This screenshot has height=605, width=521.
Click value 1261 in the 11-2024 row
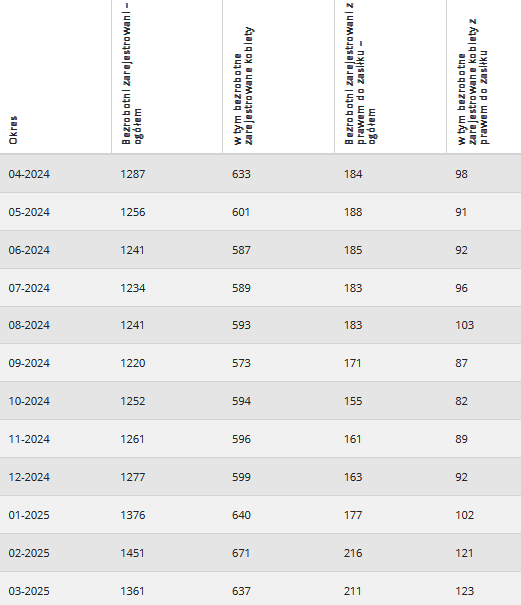pyautogui.click(x=132, y=439)
